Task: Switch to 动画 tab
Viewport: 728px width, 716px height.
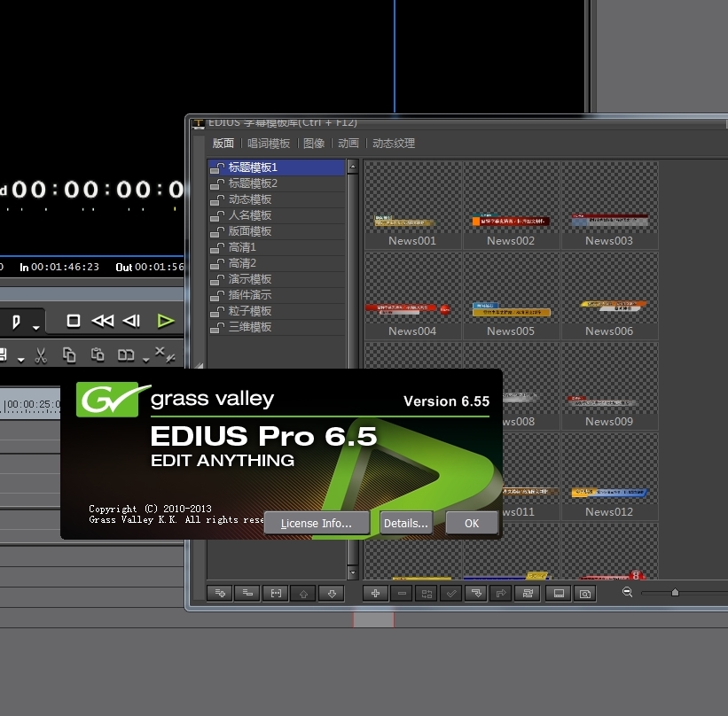Action: coord(348,144)
